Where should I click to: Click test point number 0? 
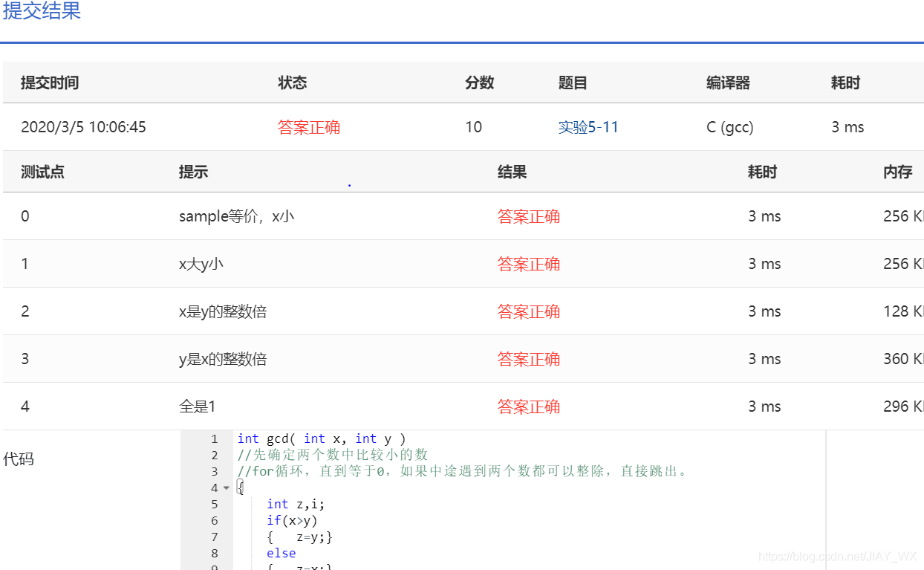25,216
